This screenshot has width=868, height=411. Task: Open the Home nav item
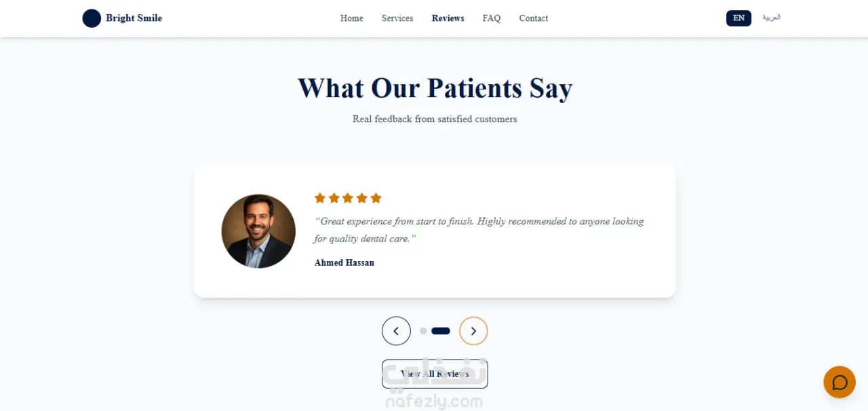(352, 18)
